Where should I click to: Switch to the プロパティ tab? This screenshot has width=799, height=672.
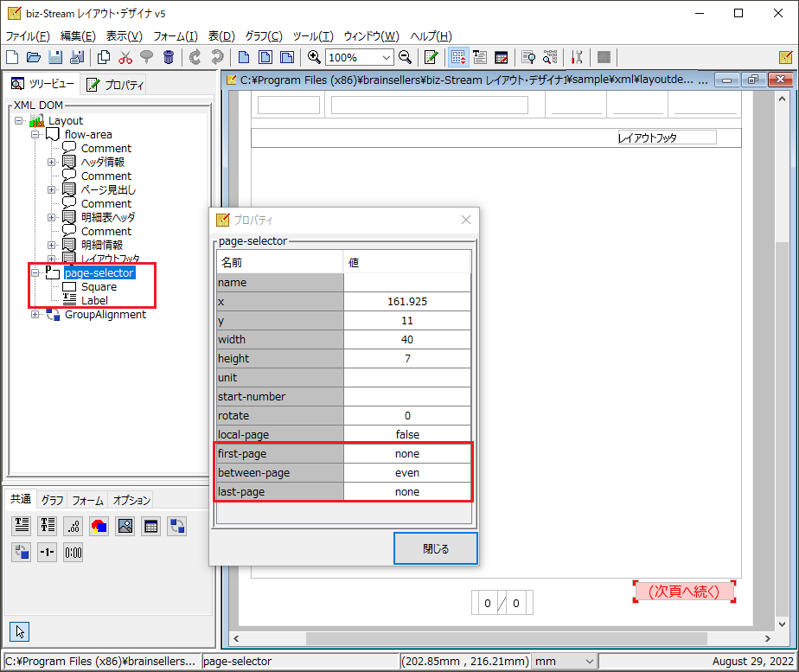click(x=115, y=85)
